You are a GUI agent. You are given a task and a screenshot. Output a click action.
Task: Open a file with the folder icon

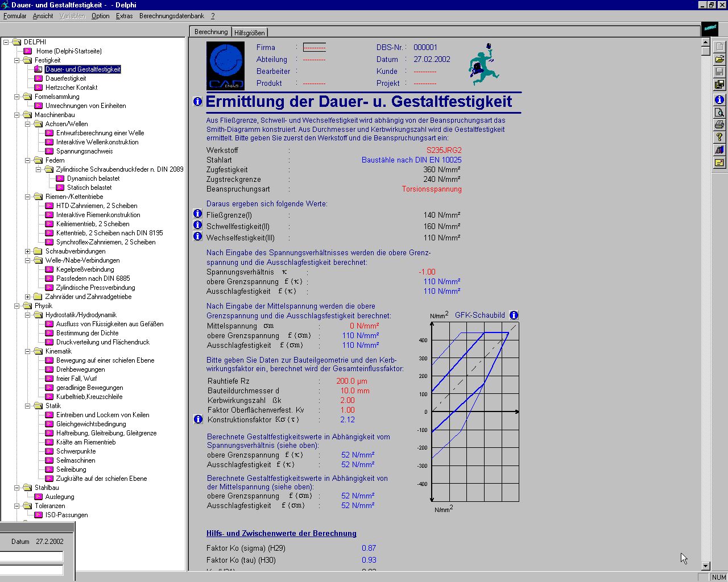(719, 59)
